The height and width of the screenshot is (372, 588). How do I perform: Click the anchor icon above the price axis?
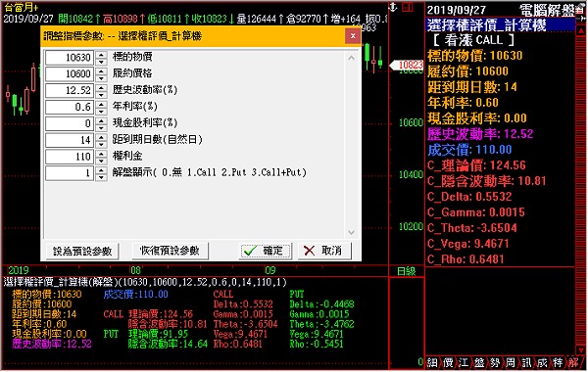(x=393, y=7)
